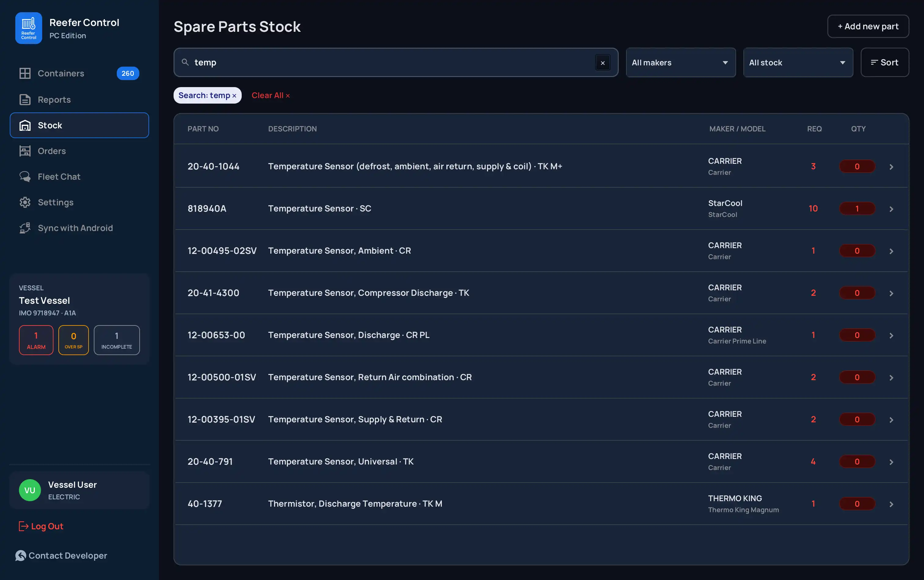Remove the 'Search: temp' filter chip
924x580 pixels.
(x=234, y=96)
